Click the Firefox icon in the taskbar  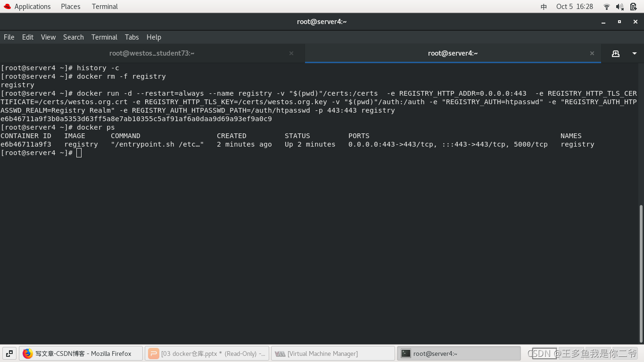pos(28,354)
